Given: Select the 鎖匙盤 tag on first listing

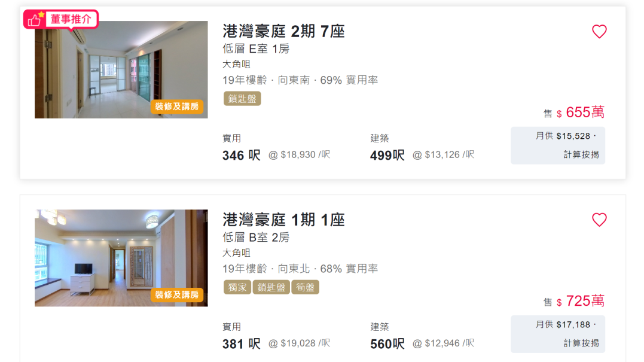Looking at the screenshot, I should click(242, 99).
